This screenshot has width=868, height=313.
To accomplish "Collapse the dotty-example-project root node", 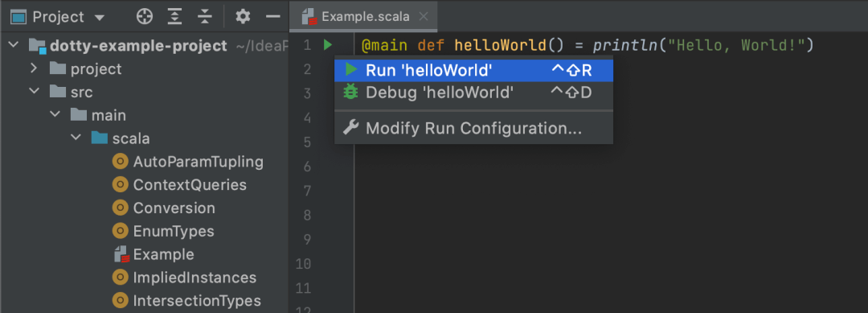I will [14, 45].
